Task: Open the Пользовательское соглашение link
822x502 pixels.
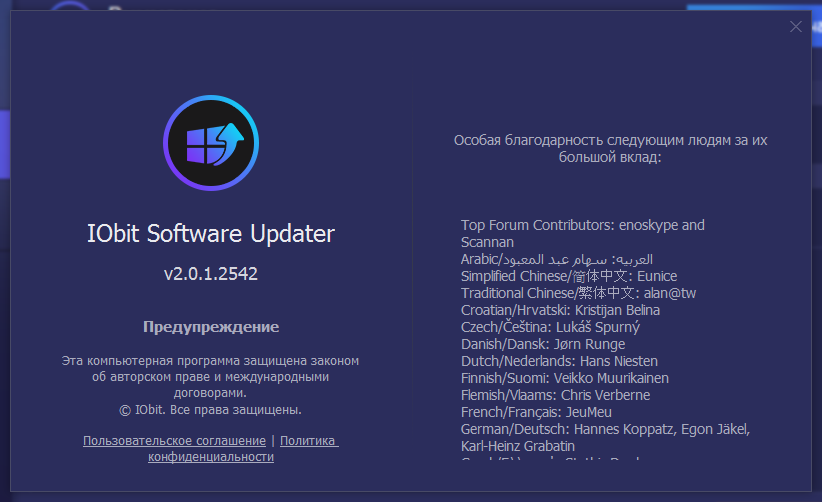Action: tap(174, 441)
